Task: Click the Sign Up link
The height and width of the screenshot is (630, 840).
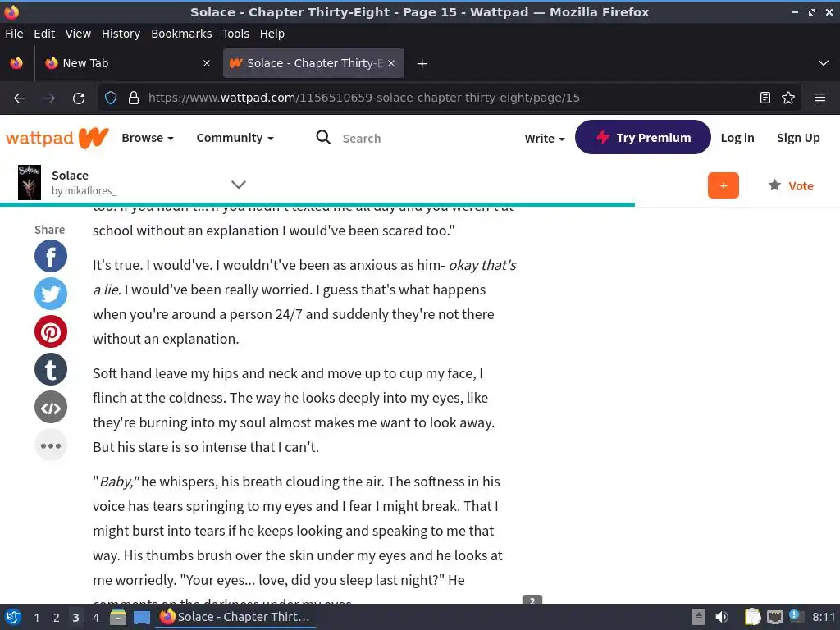Action: pos(797,138)
